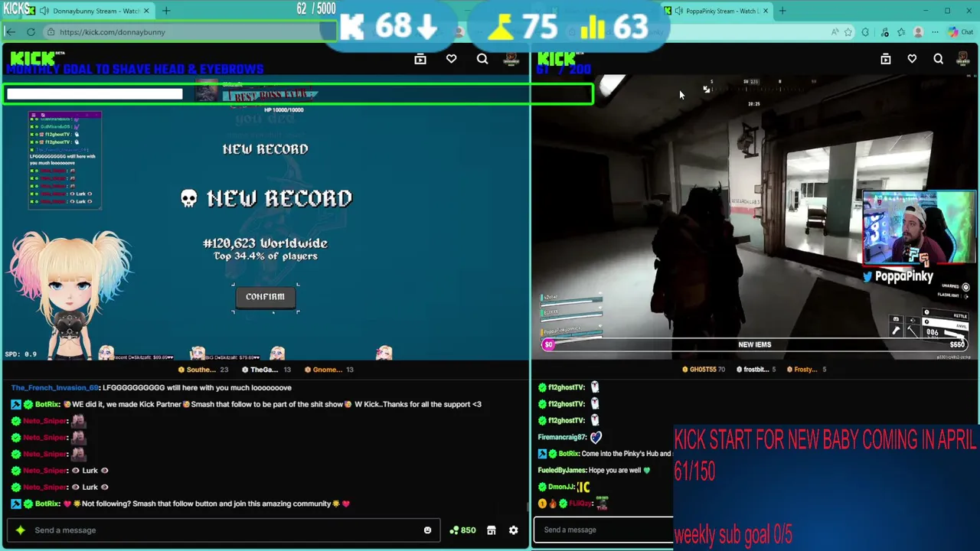Select top gifter Frosty... in PoppaPinky chat

[806, 370]
